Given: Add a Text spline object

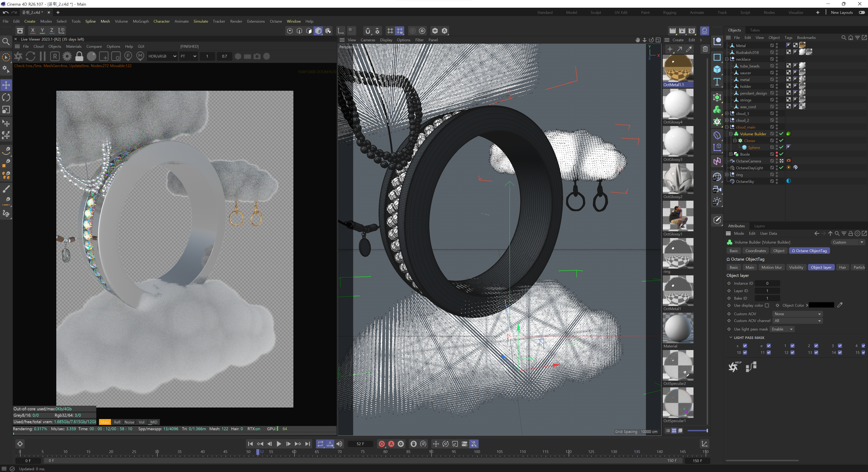Looking at the screenshot, I should 717,82.
